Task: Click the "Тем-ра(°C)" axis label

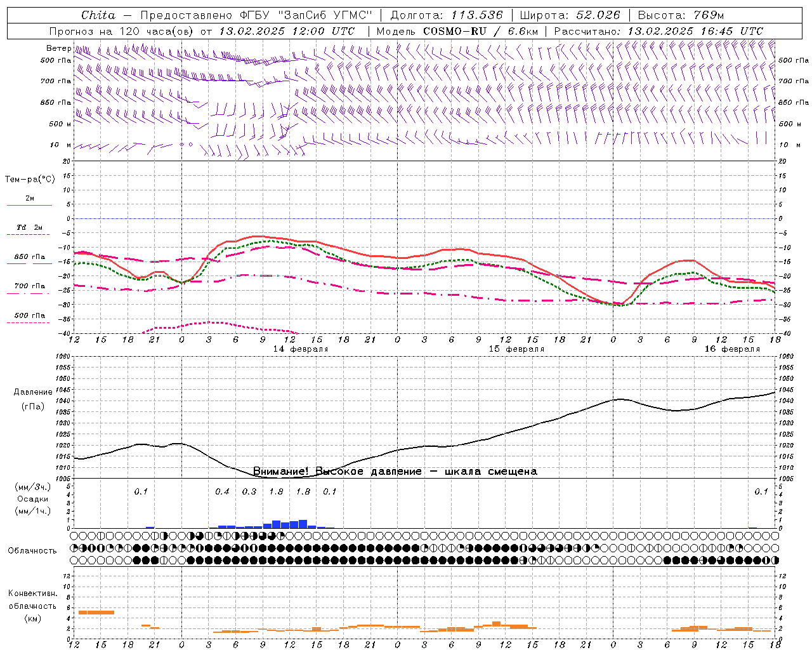Action: pyautogui.click(x=30, y=180)
